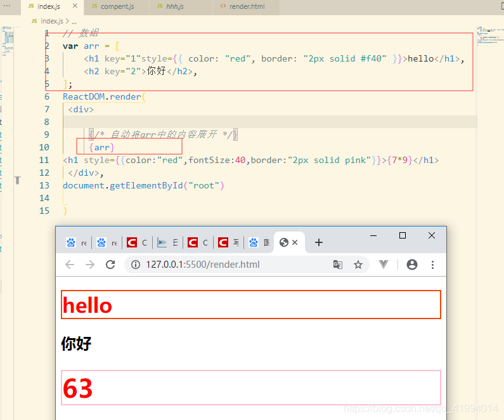View site information icon in address bar
The image size is (504, 420).
(x=136, y=265)
